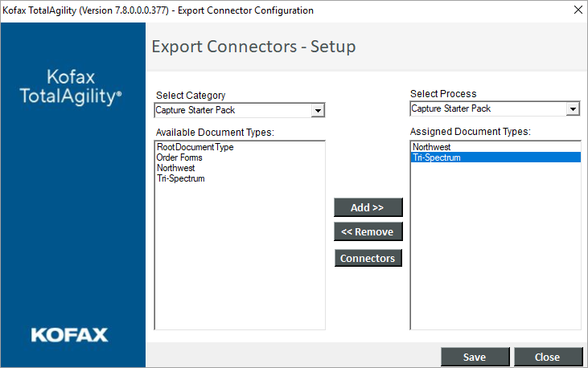
Task: Expand the Select Process dropdown arrow
Action: coord(572,109)
